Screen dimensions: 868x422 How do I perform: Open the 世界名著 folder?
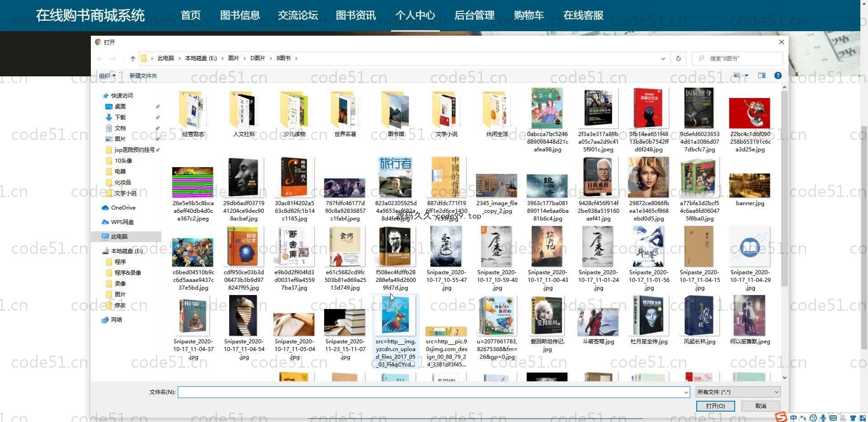pos(345,114)
